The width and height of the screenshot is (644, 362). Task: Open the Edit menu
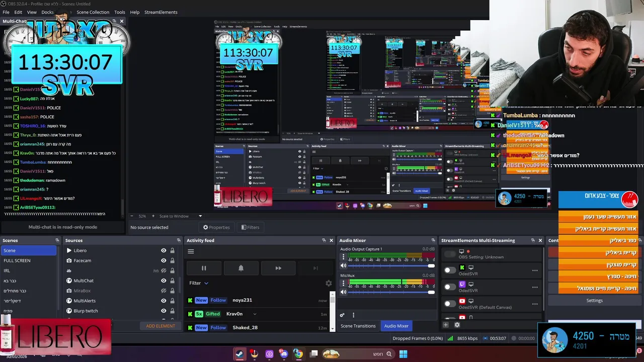tap(18, 12)
